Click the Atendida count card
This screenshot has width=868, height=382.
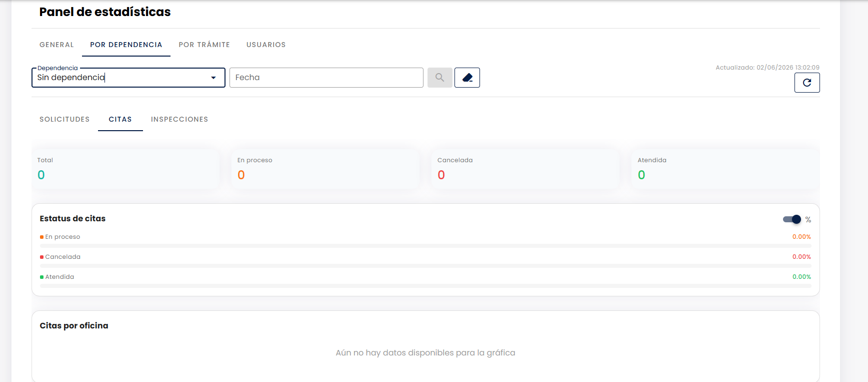[x=725, y=169]
